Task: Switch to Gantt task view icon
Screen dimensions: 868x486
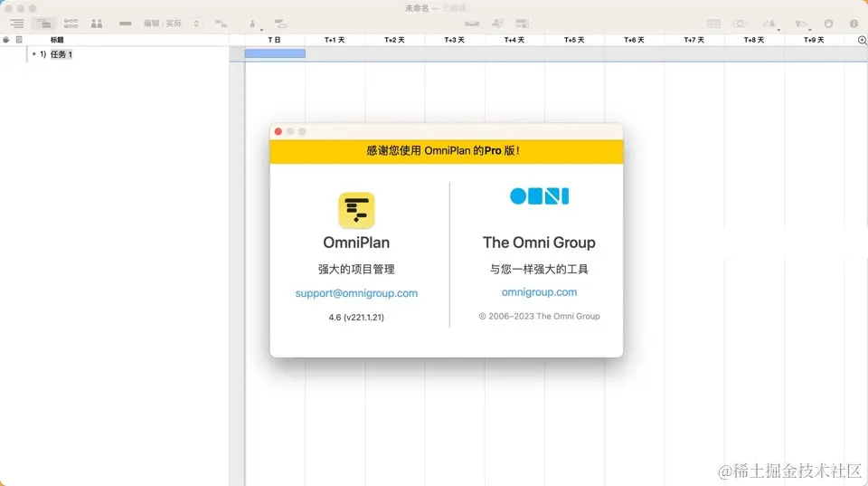Action: 43,24
